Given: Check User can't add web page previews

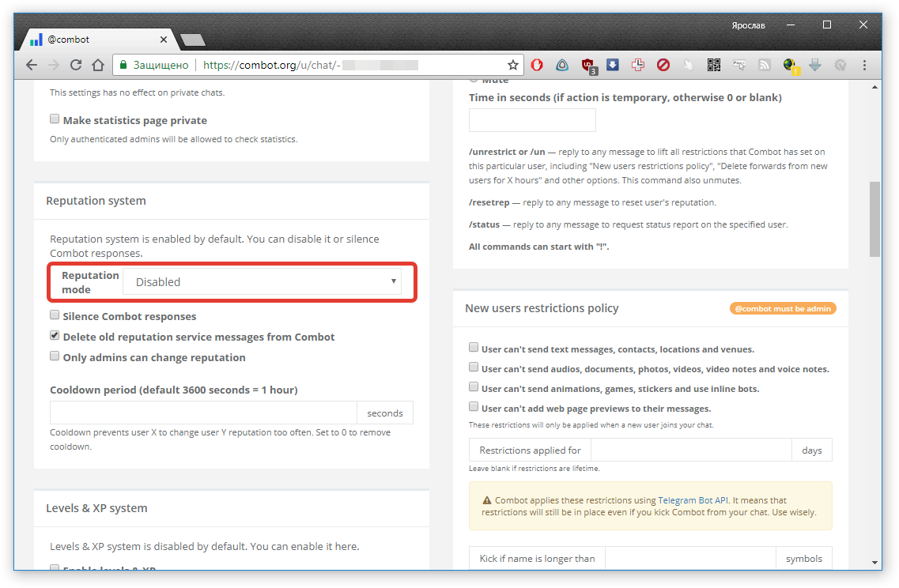Looking at the screenshot, I should pos(474,406).
